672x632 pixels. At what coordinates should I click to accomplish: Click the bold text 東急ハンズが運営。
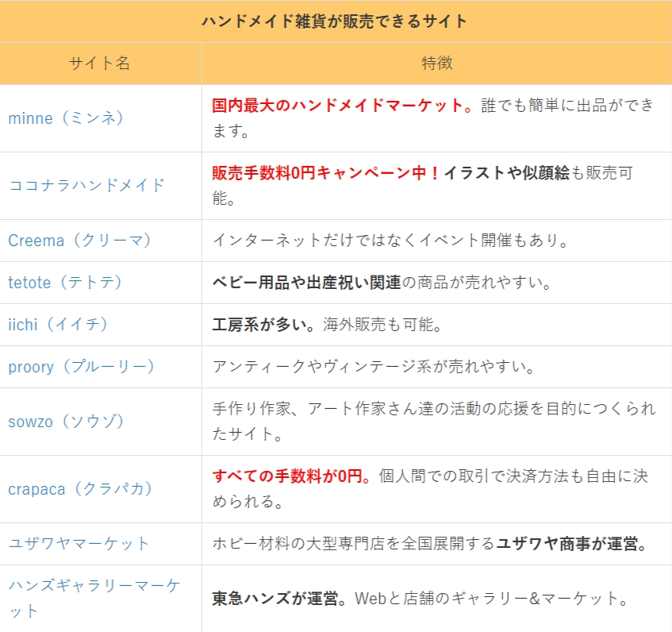[x=279, y=599]
